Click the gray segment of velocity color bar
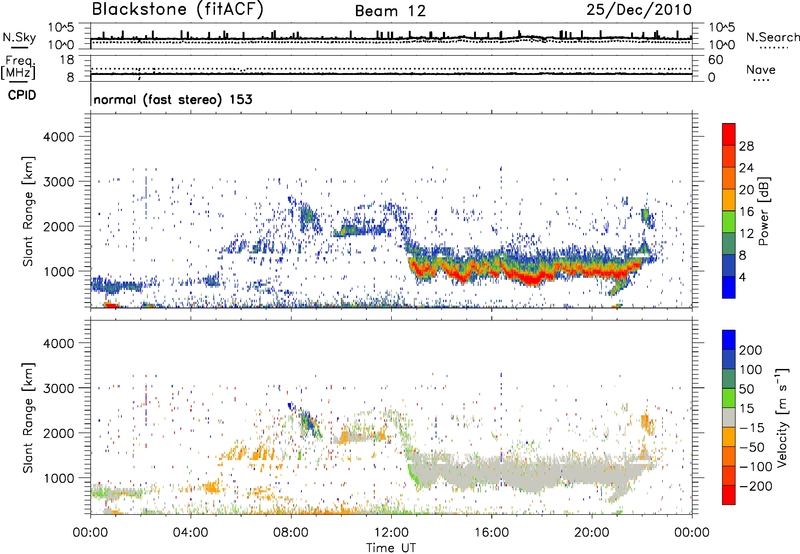The height and width of the screenshot is (554, 800). pyautogui.click(x=729, y=418)
